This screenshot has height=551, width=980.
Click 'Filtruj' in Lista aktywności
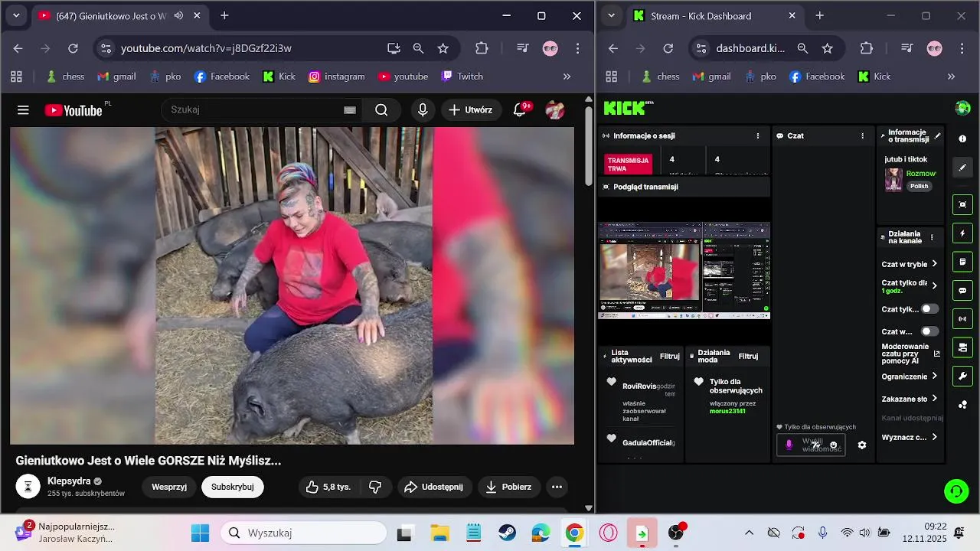click(x=670, y=356)
